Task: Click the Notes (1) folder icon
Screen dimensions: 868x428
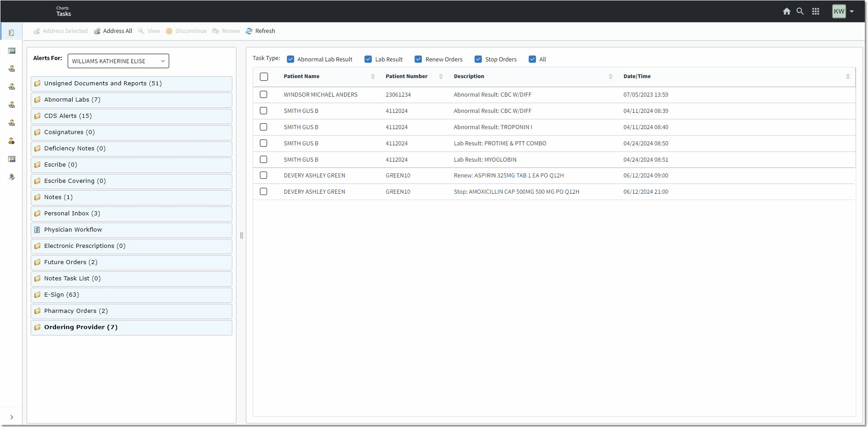Action: point(37,197)
